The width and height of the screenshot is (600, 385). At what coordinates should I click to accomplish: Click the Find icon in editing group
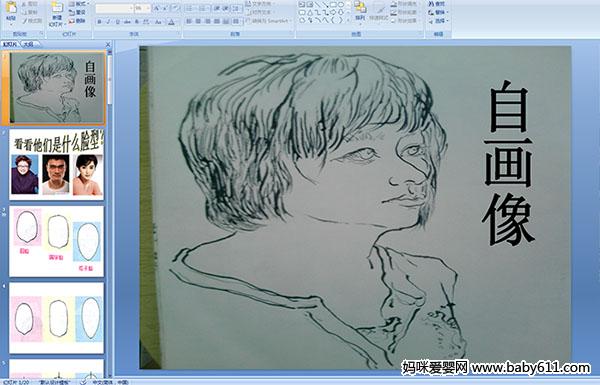pos(437,4)
